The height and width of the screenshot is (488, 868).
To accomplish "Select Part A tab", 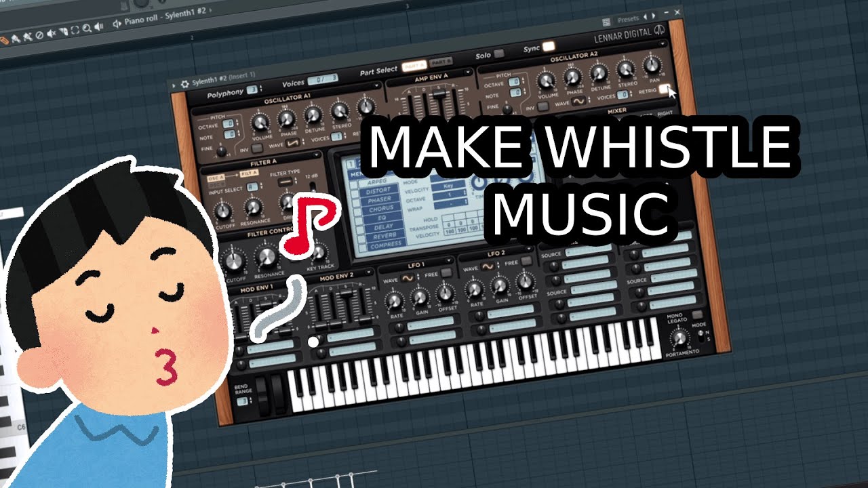I will coord(414,66).
